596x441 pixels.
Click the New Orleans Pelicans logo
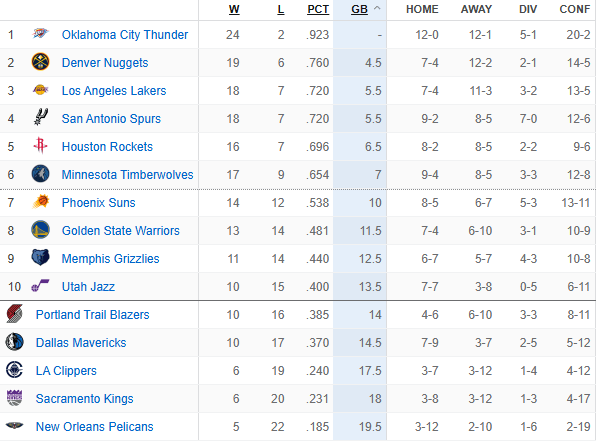[14, 425]
